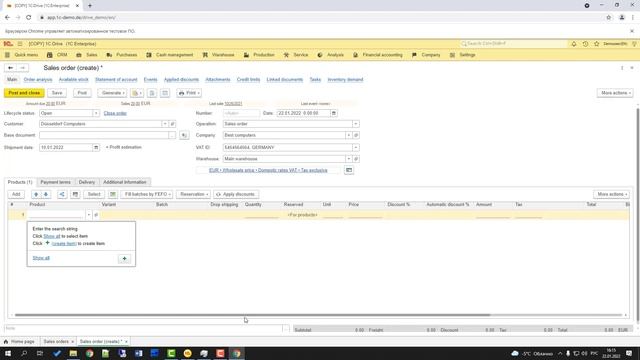Open the Product cell card icon in row 1
Image resolution: width=640 pixels, height=360 pixels.
[96, 215]
